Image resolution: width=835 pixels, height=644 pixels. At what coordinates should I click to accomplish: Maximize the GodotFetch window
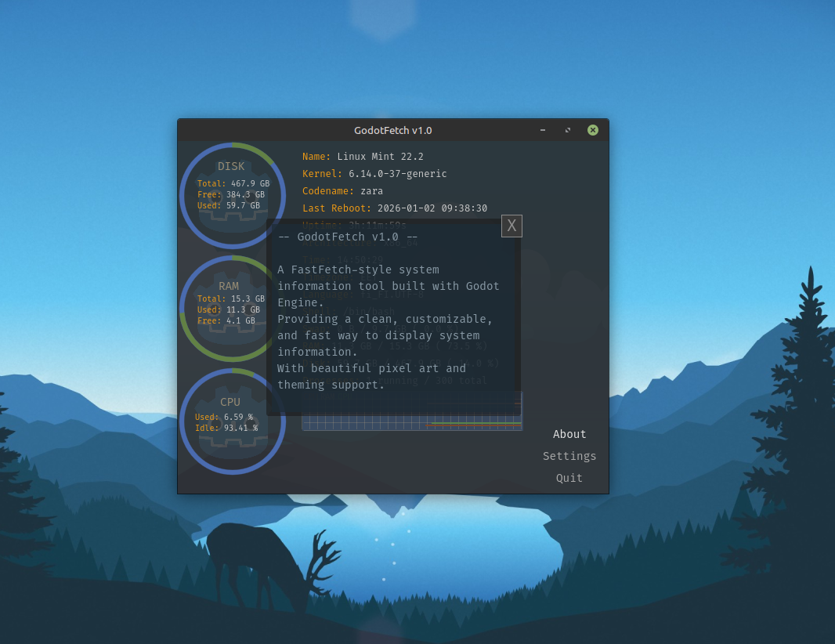[568, 130]
